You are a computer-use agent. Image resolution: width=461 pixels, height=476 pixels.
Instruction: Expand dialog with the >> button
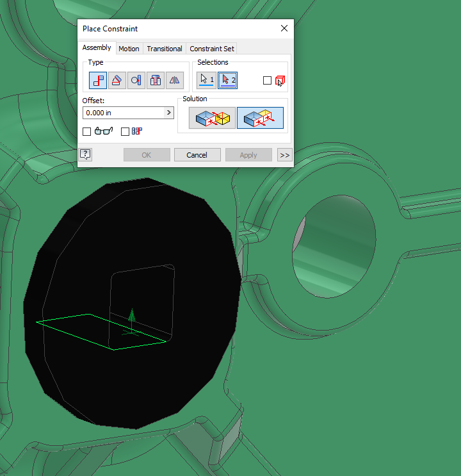pos(284,155)
